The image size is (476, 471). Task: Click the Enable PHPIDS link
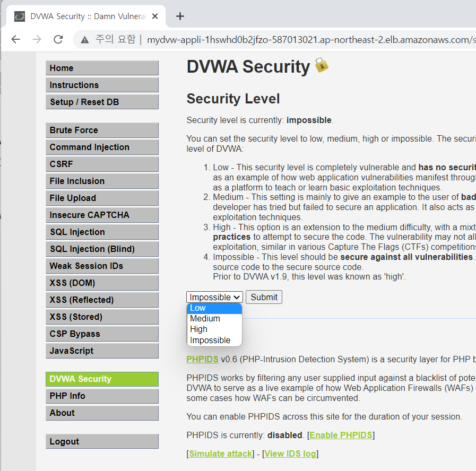point(341,435)
